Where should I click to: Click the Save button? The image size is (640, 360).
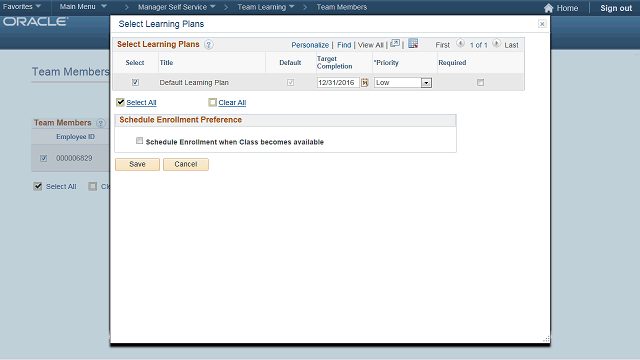(x=137, y=164)
